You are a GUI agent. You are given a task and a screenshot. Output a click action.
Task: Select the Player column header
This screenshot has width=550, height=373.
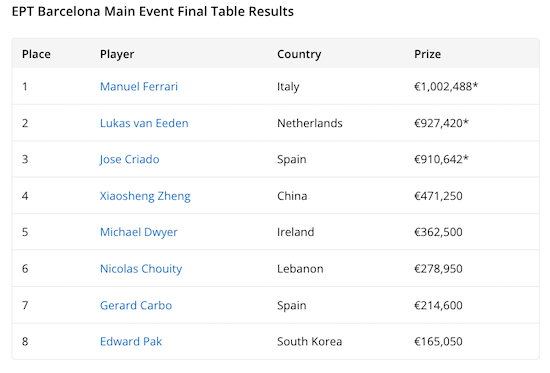pyautogui.click(x=117, y=54)
